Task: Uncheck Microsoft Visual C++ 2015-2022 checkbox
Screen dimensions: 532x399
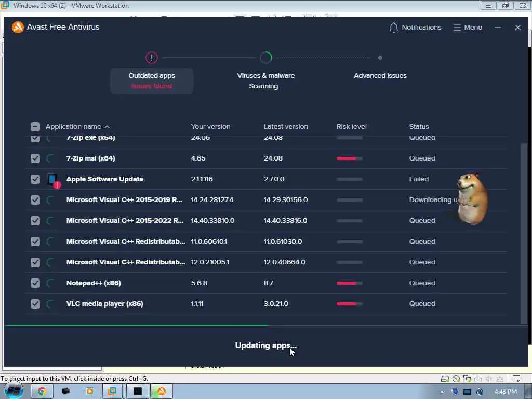Action: pos(35,221)
